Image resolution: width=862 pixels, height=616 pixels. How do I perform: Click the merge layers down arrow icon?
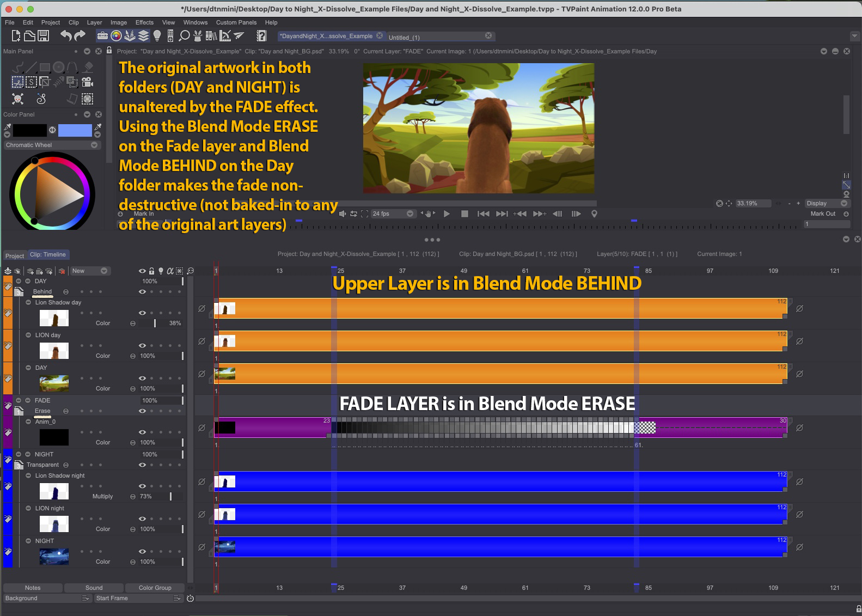click(x=8, y=271)
